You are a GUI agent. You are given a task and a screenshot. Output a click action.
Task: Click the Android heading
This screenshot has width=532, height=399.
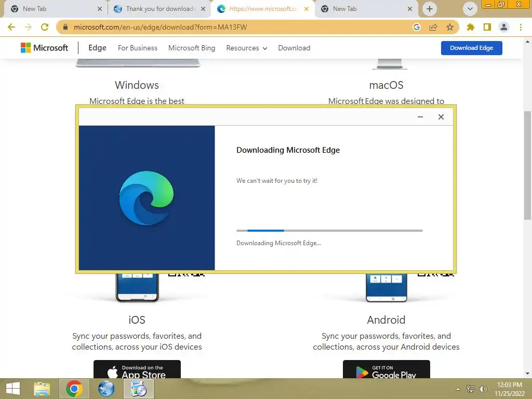click(386, 320)
